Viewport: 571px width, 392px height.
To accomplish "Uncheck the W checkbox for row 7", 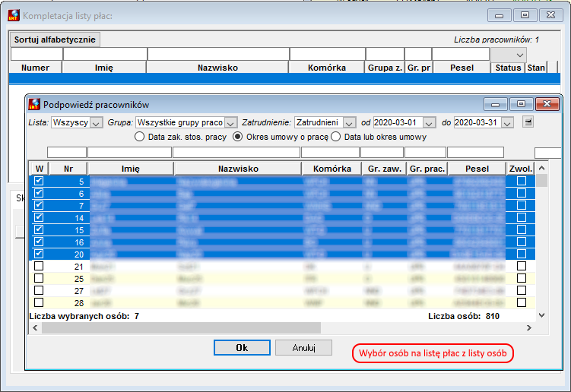I will pos(39,205).
